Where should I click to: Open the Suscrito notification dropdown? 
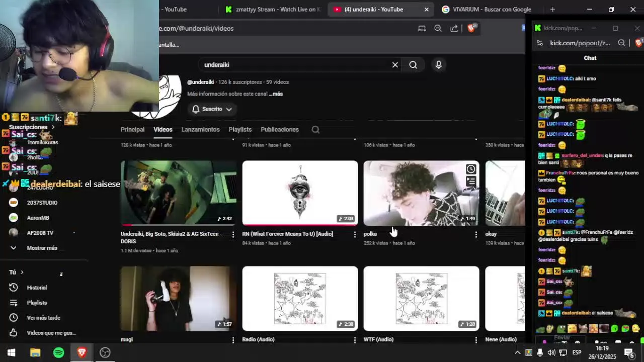coord(212,109)
